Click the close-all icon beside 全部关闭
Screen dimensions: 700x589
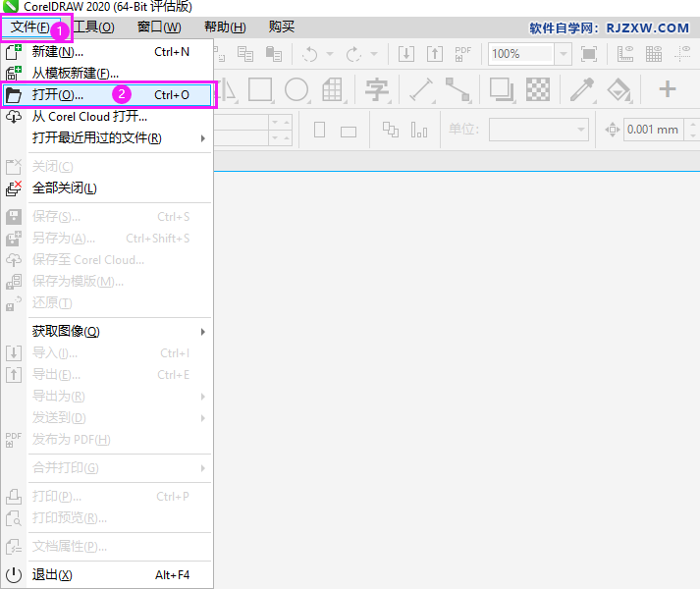14,188
